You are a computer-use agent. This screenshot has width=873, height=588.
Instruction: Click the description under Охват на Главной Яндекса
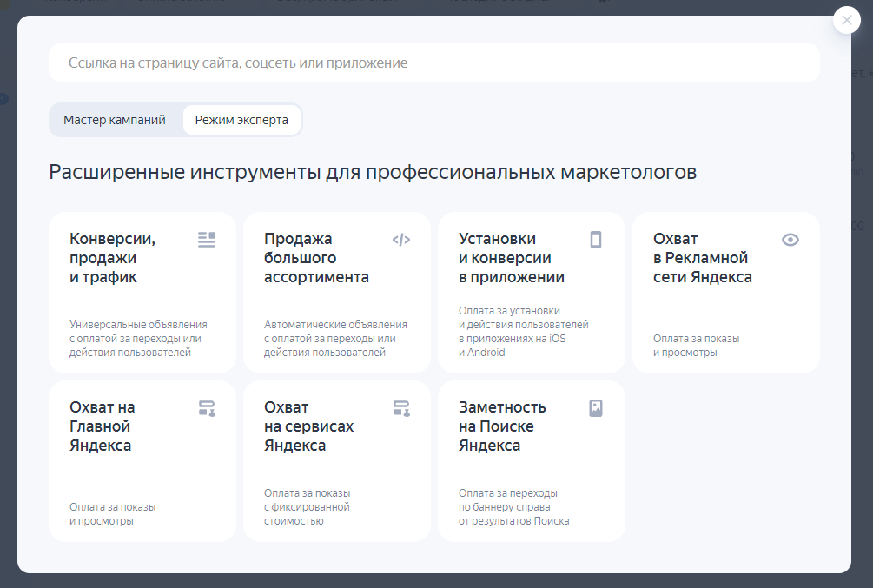point(112,514)
